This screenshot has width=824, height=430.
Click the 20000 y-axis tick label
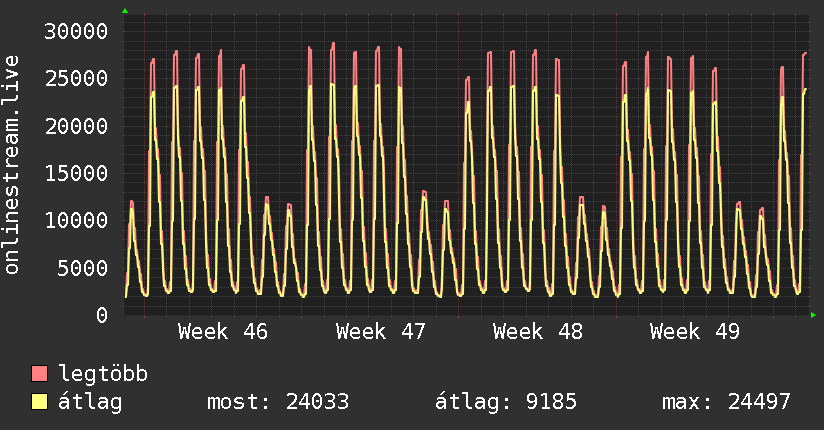(x=76, y=126)
